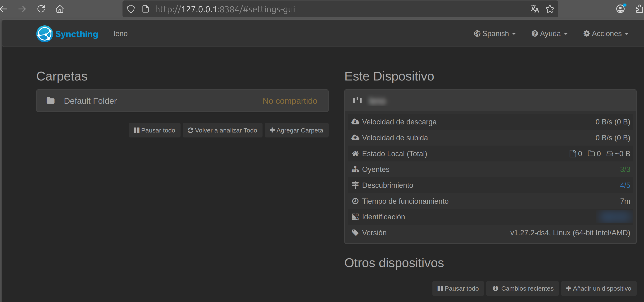Open the Acciones dropdown menu
644x302 pixels.
point(606,33)
